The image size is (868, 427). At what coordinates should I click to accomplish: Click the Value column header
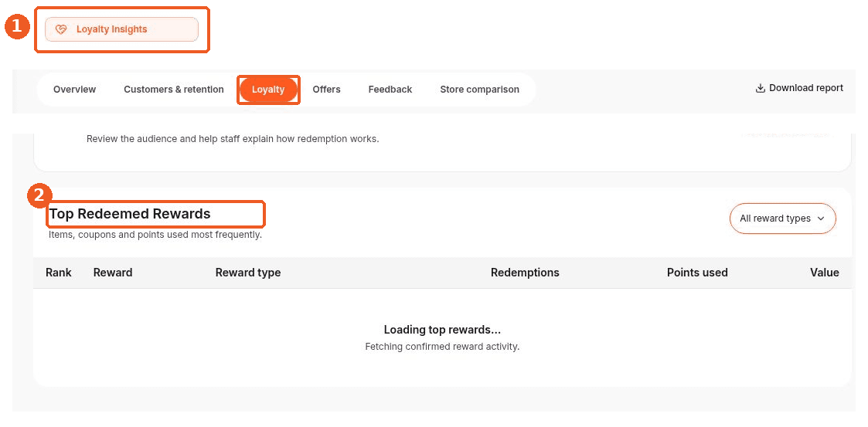(x=825, y=273)
